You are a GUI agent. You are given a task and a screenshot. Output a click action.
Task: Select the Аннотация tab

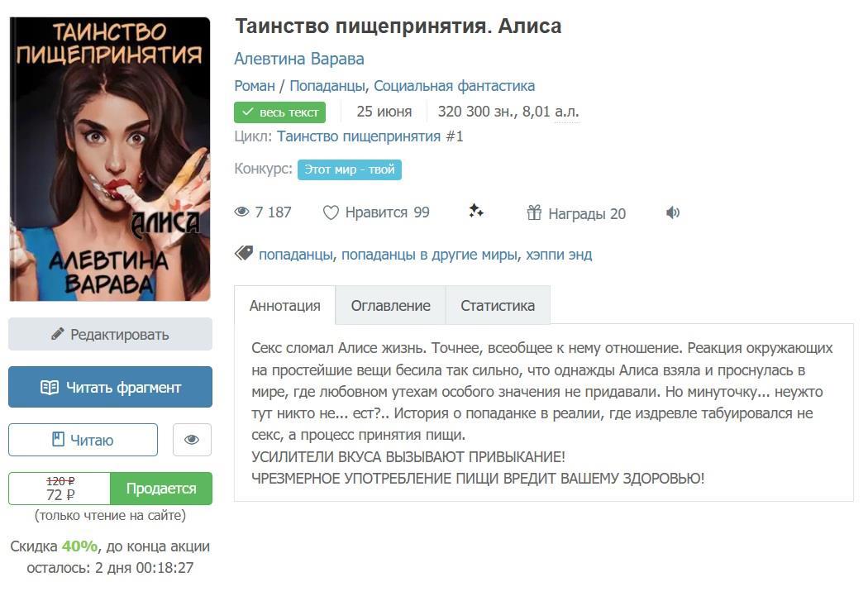[284, 306]
